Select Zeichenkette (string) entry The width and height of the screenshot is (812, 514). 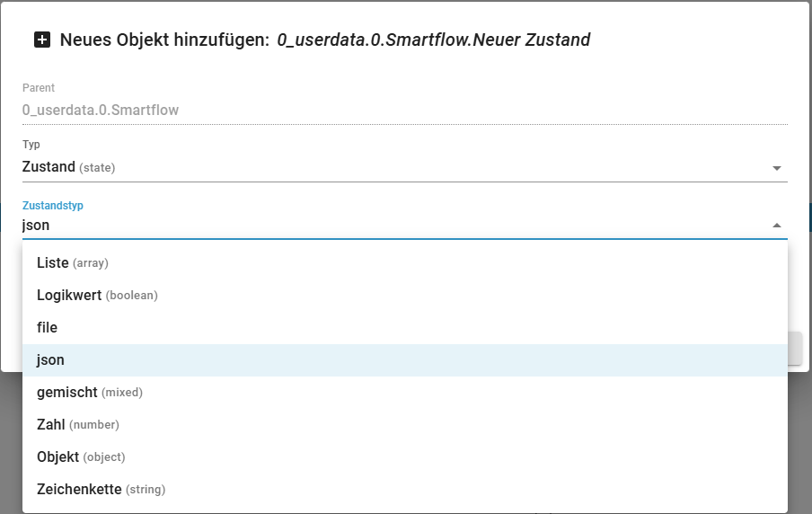(101, 489)
